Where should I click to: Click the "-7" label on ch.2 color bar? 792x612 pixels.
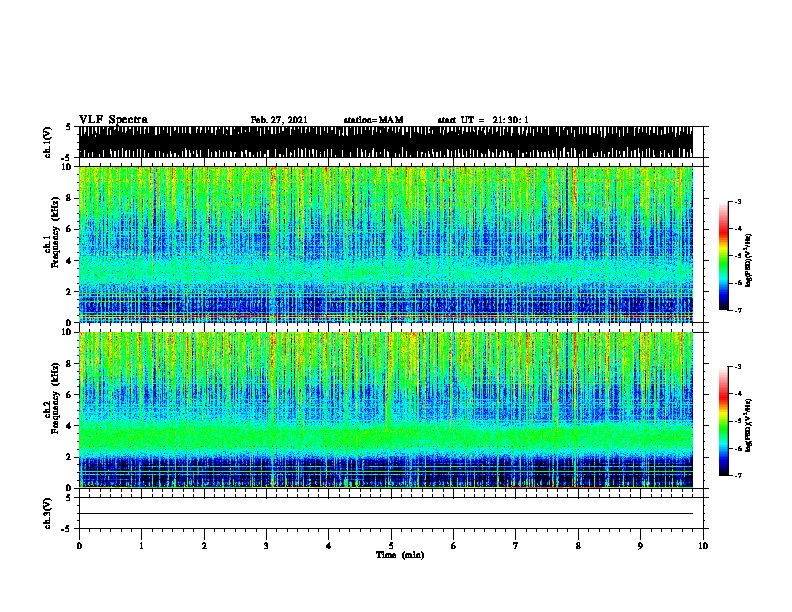click(737, 476)
